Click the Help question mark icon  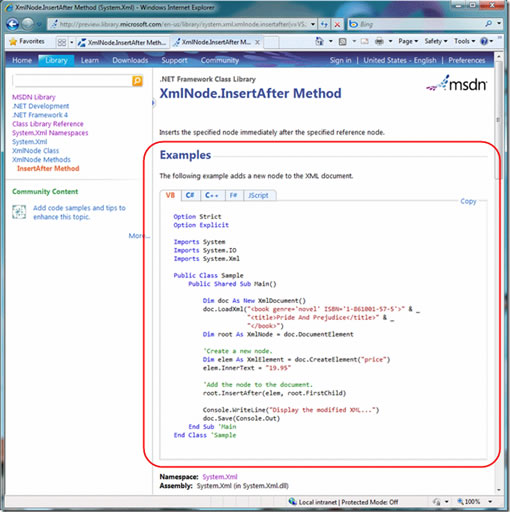tap(484, 41)
